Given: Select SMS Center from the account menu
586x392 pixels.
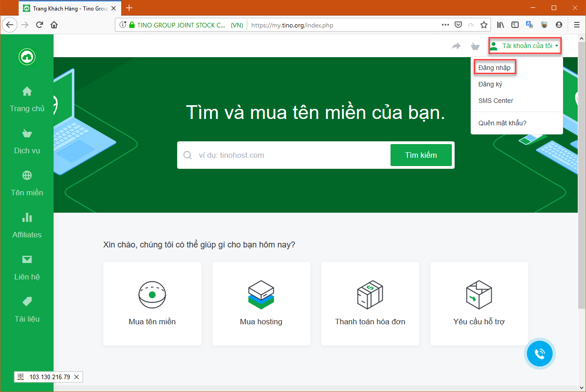Looking at the screenshot, I should 496,101.
